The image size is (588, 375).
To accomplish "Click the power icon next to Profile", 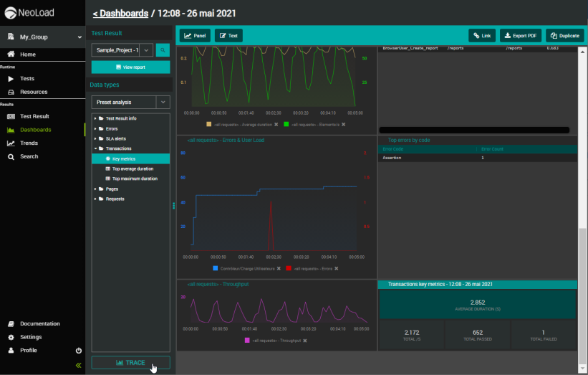I will pos(79,351).
